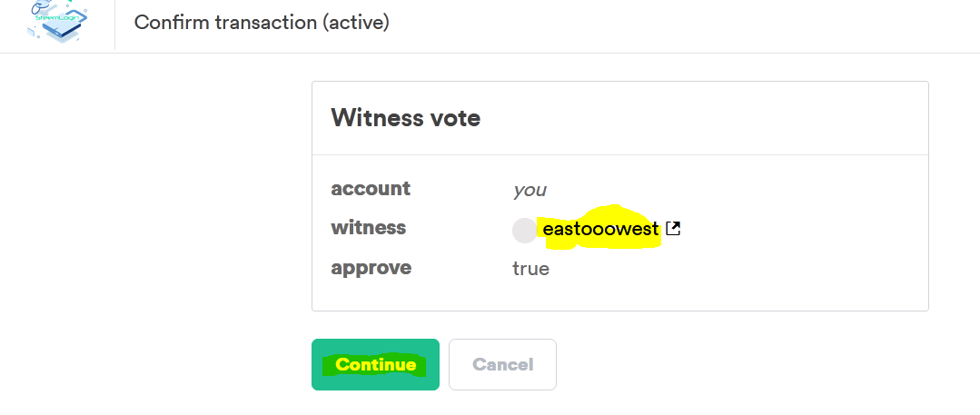Select the witness field label
The image size is (980, 415).
(368, 228)
